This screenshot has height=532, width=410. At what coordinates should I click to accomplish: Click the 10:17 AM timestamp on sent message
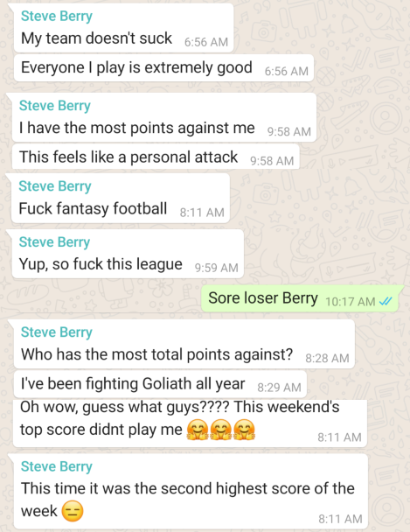point(351,301)
